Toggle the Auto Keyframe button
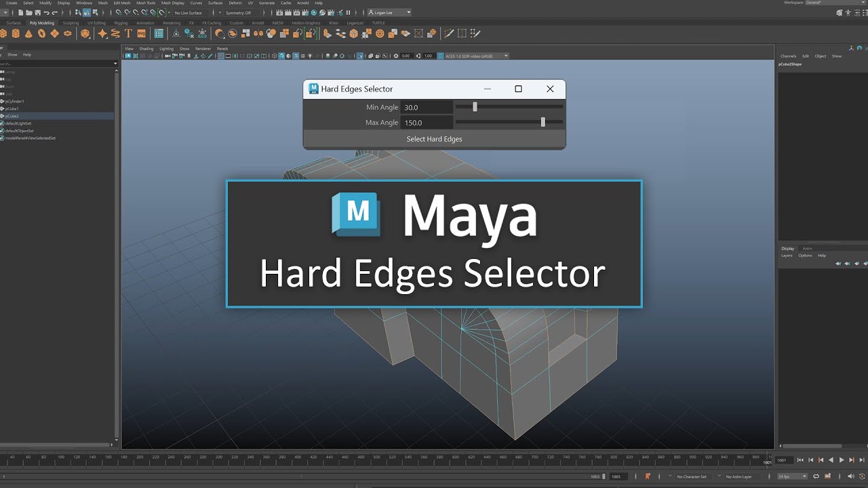 coord(862,476)
